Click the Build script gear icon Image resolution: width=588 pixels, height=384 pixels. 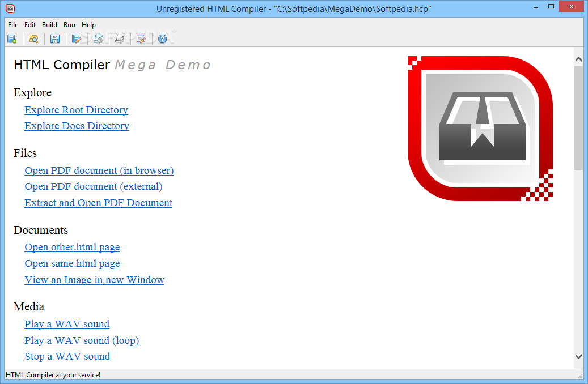[x=98, y=39]
